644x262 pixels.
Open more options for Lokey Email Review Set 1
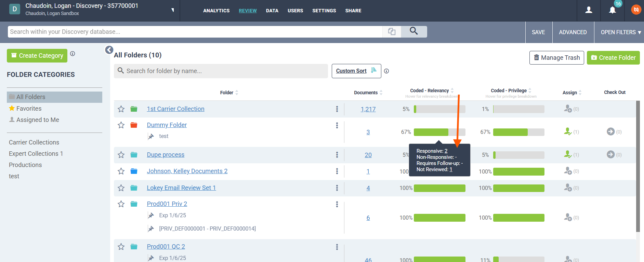coord(337,188)
